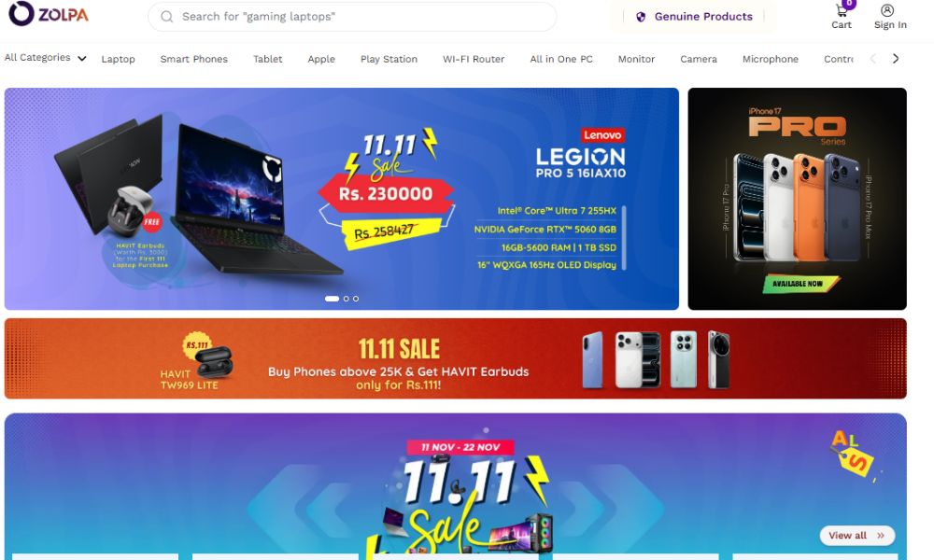Open the iPhone 17 Pro banner

[x=797, y=199]
